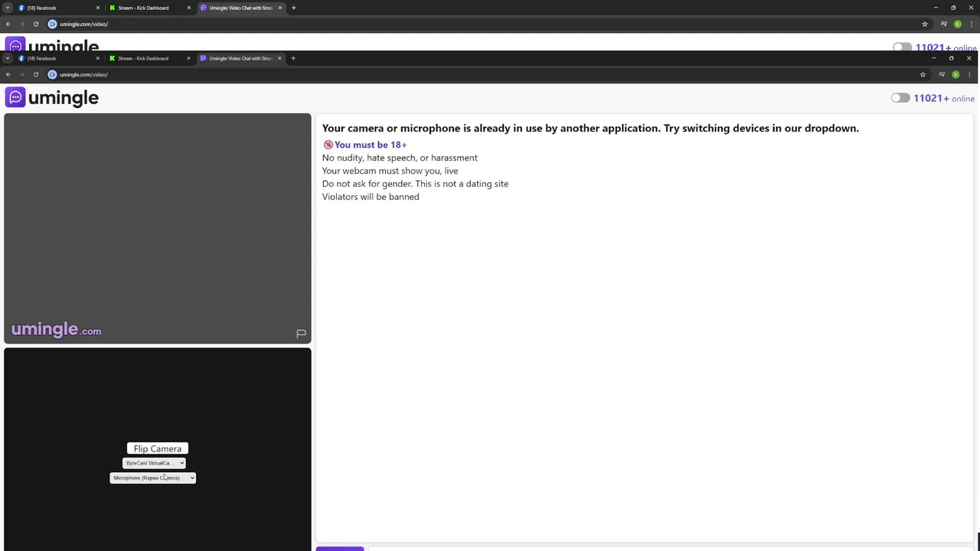The width and height of the screenshot is (980, 551).
Task: Click the stranger video panel with umingle.com
Action: (x=158, y=228)
